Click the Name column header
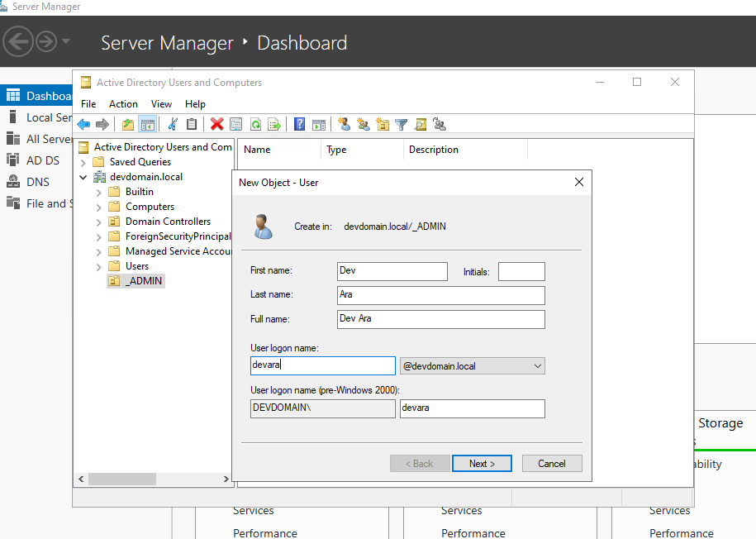756x539 pixels. point(279,150)
